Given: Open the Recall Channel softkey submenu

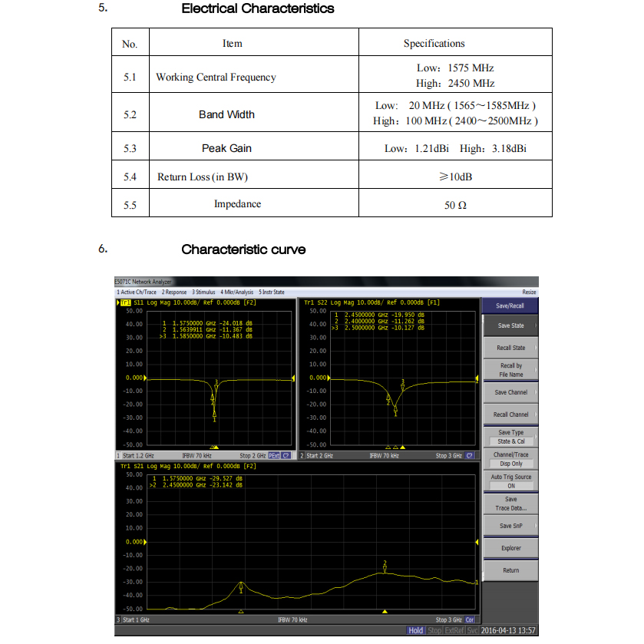Looking at the screenshot, I should pyautogui.click(x=510, y=414).
